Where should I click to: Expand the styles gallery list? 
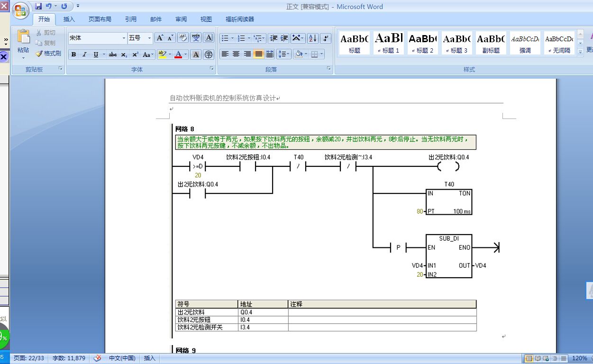[581, 53]
